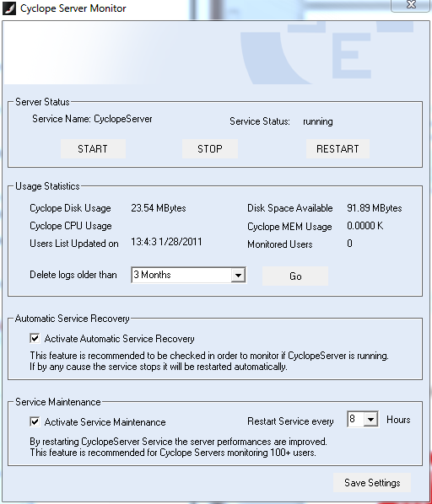Click the 91.89 MBytes disk space value

(x=375, y=208)
